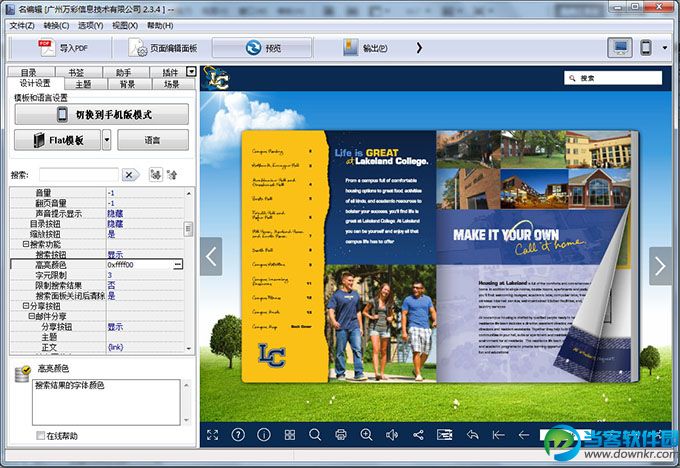Clear the settings search with X button
This screenshot has height=468, width=680.
(130, 175)
